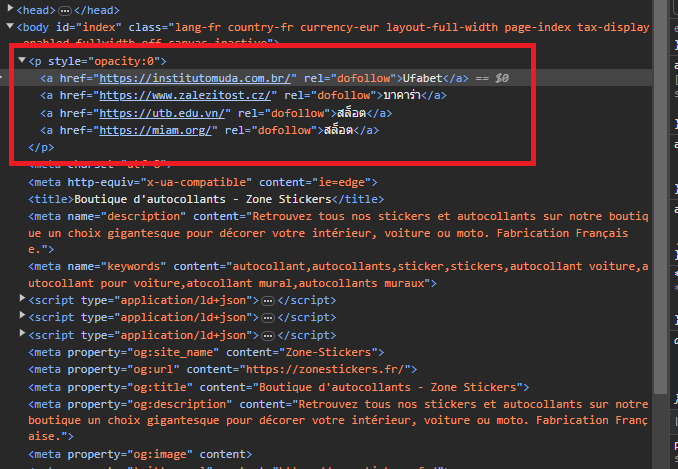
Task: Select the Ufabet anchor text
Action: tap(422, 78)
